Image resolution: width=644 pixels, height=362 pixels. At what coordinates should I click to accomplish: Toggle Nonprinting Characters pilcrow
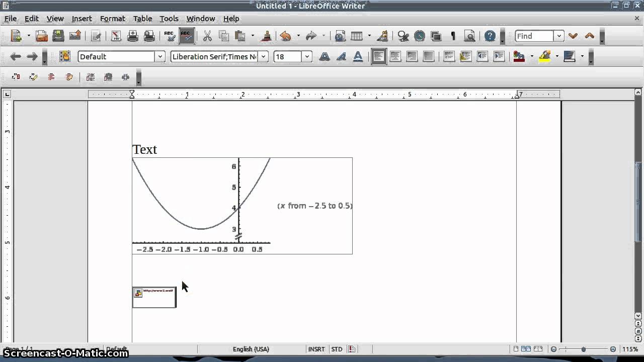(453, 36)
